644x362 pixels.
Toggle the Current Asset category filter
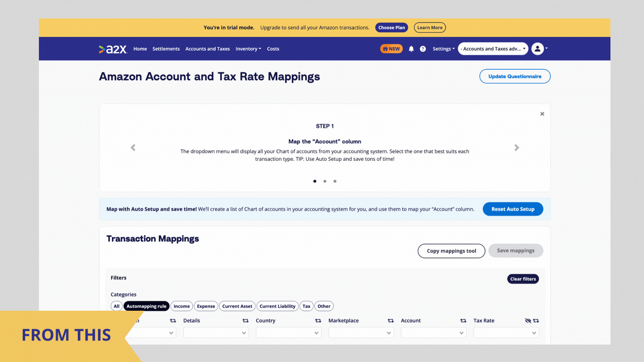[237, 306]
